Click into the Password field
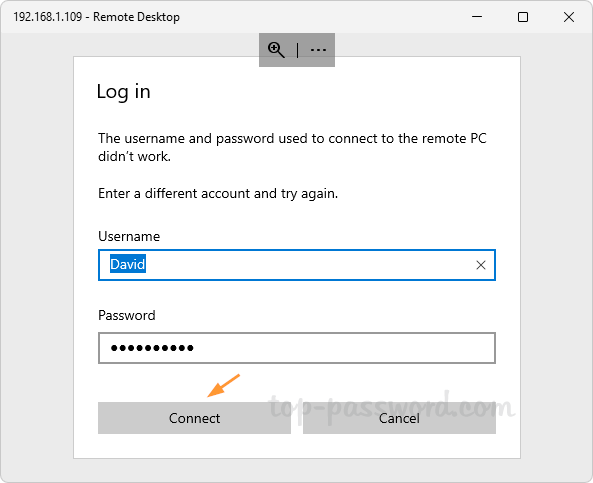This screenshot has width=593, height=483. tap(296, 348)
